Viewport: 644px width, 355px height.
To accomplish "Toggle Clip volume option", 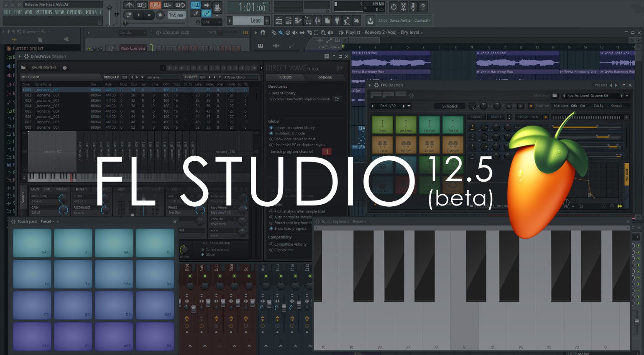I will (281, 250).
